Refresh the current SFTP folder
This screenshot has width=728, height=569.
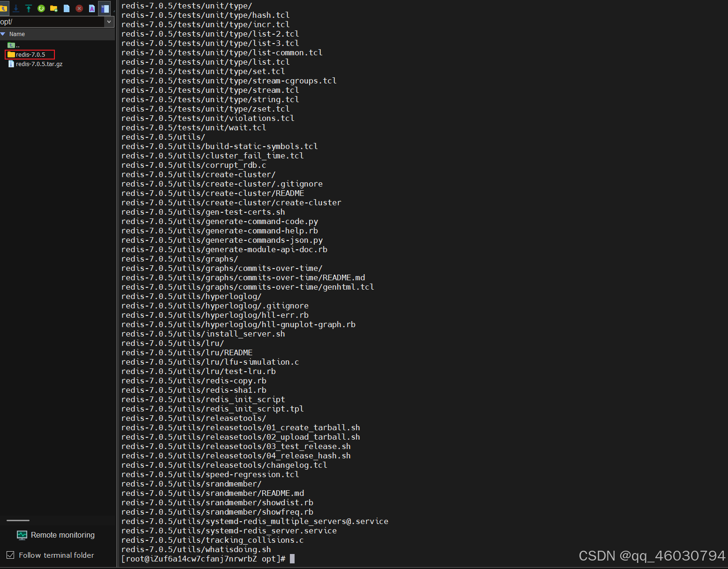point(41,8)
